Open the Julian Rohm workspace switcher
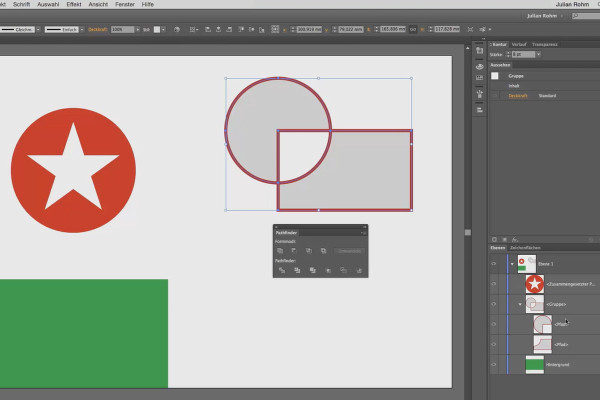 coord(545,16)
